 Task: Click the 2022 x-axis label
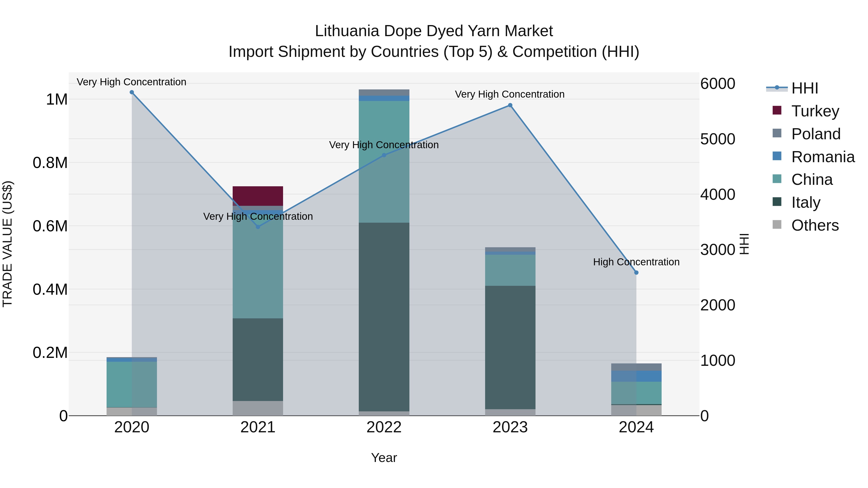click(384, 427)
